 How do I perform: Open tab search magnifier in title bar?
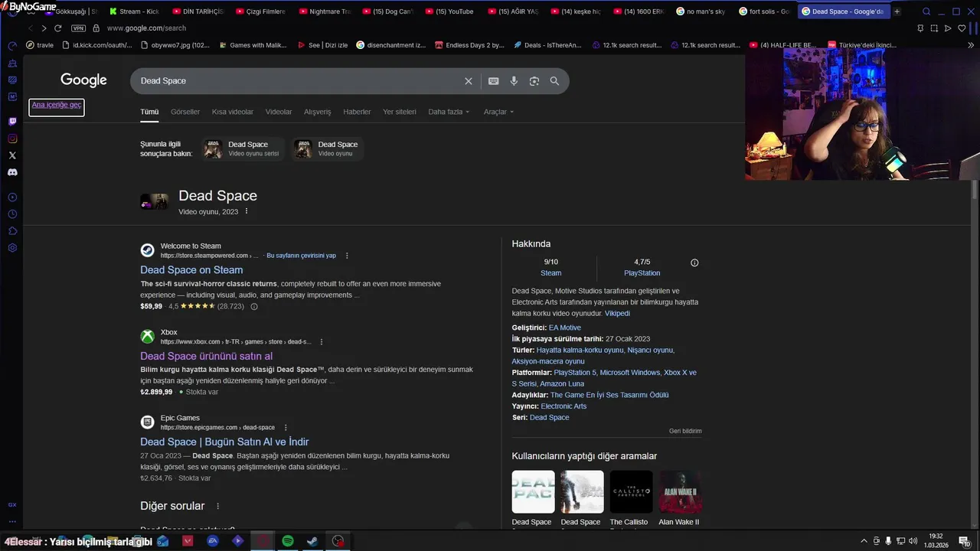click(926, 11)
